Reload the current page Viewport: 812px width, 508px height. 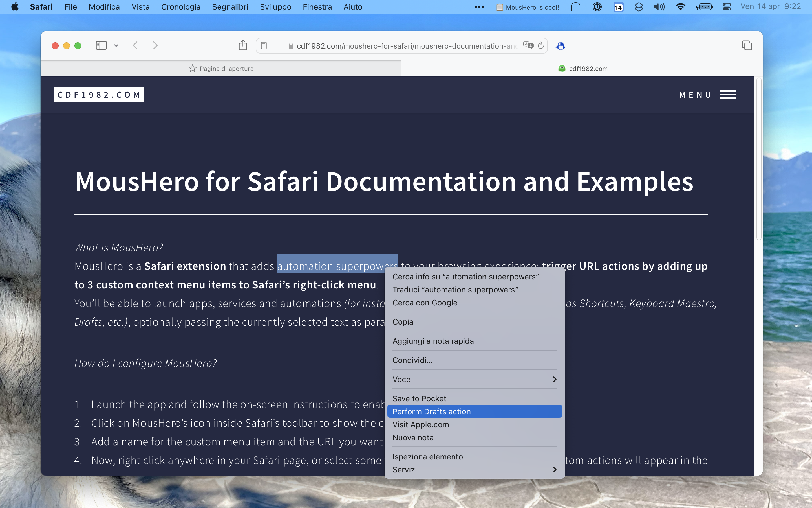[540, 45]
